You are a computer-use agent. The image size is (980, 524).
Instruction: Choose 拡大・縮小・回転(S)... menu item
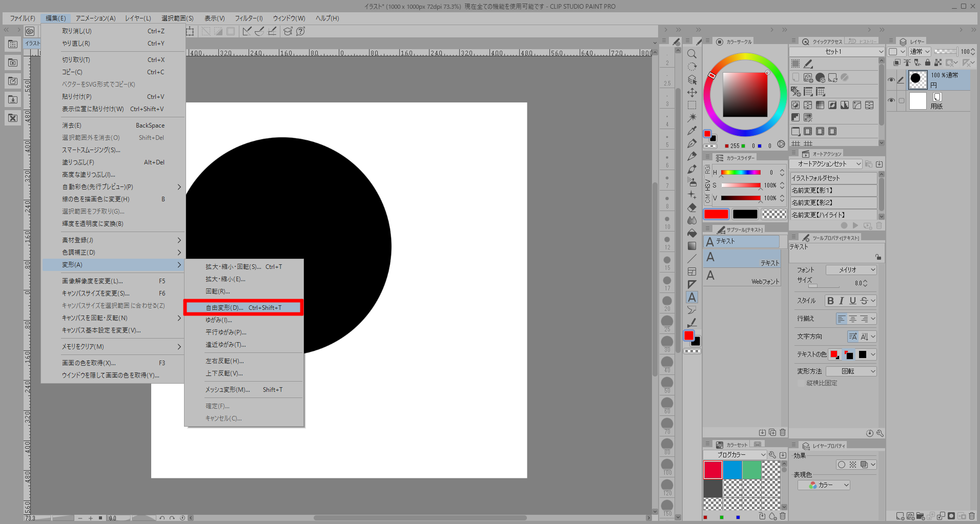tap(244, 267)
